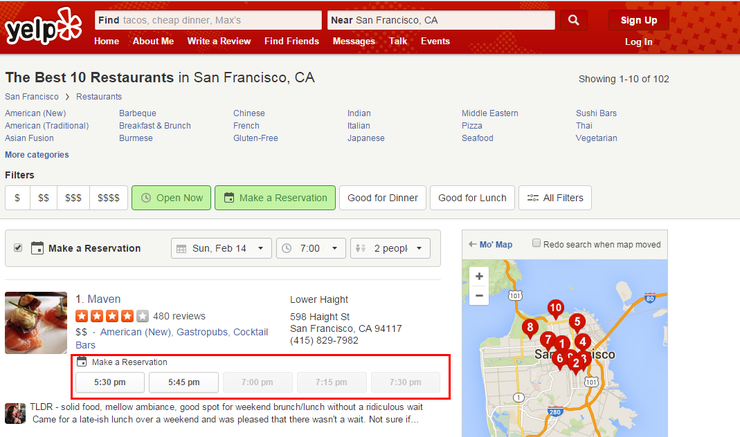Click map pin number 7
This screenshot has width=740, height=437.
(547, 340)
